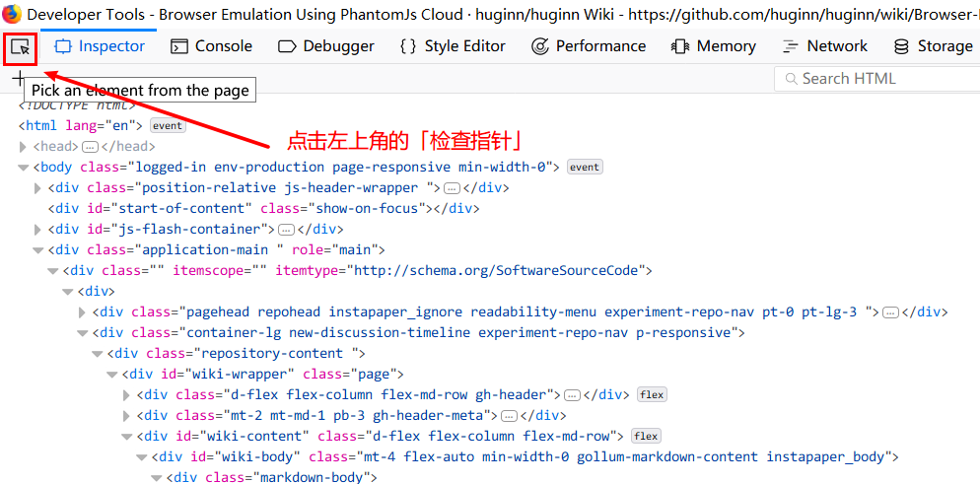Expand the gh-header div
The width and height of the screenshot is (980, 484).
(x=127, y=395)
